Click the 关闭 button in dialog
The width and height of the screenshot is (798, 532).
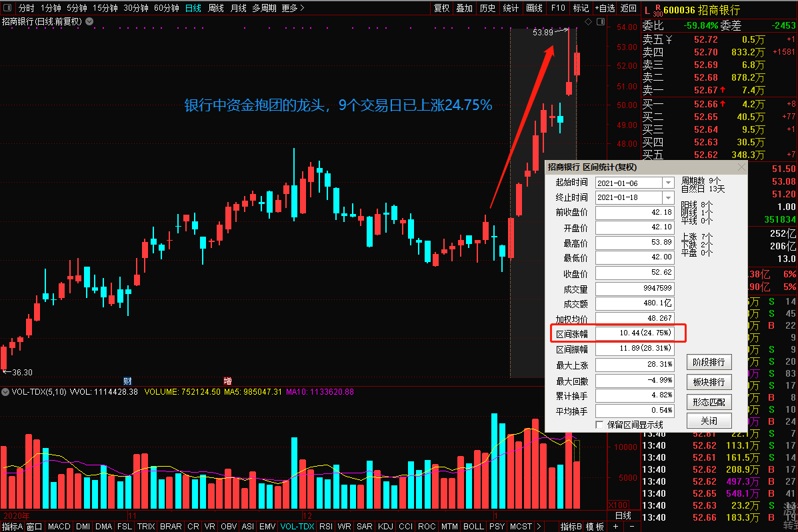[709, 421]
